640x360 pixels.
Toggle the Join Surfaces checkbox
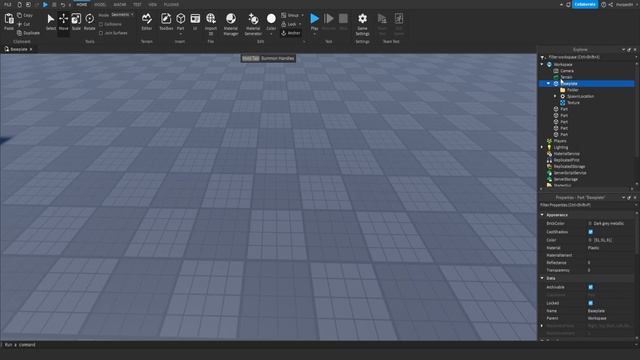pyautogui.click(x=101, y=33)
